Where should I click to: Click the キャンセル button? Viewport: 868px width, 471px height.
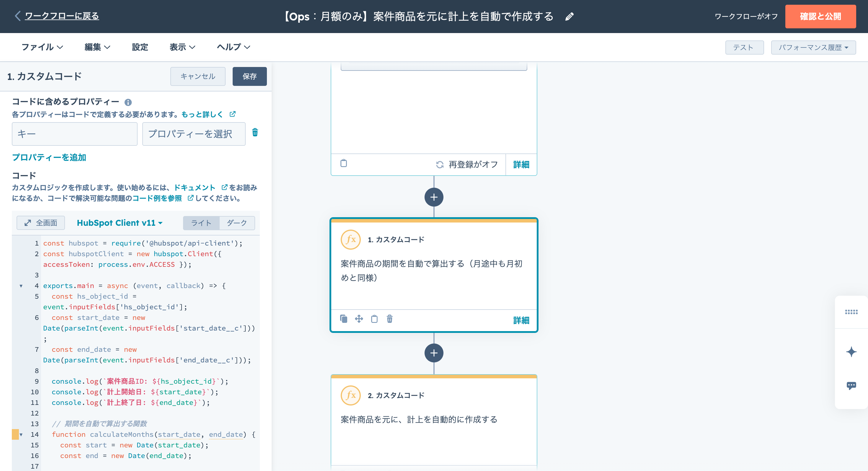pyautogui.click(x=198, y=76)
